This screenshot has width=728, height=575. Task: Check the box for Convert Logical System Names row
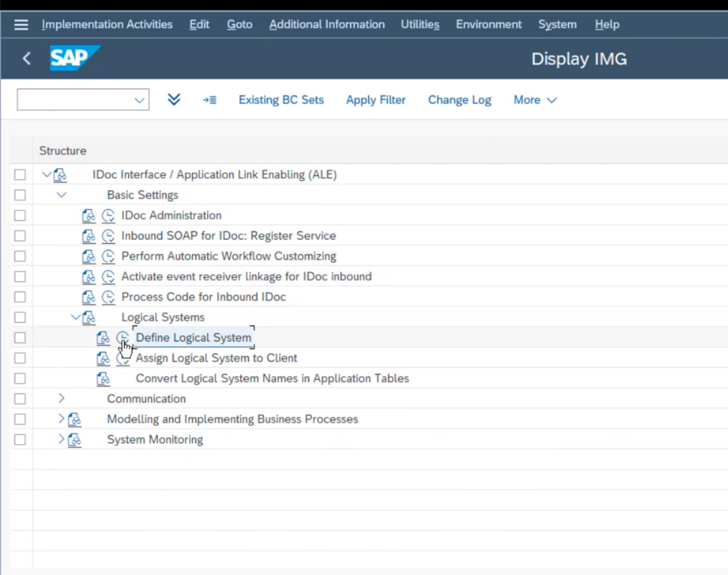(x=20, y=378)
